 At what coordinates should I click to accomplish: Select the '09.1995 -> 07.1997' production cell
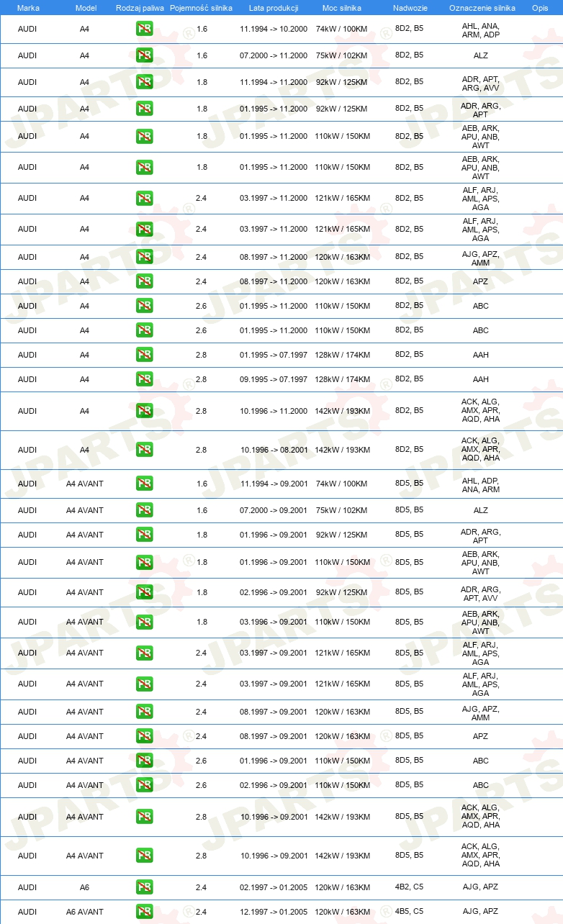[x=274, y=379]
